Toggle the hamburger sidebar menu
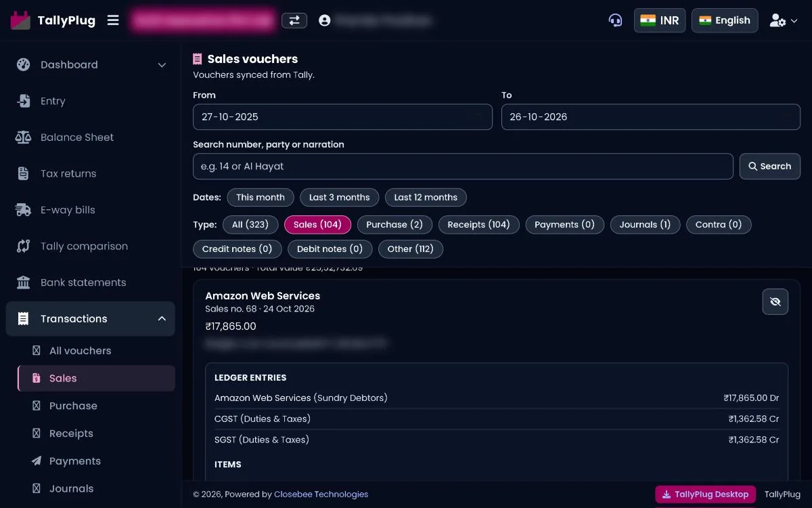The height and width of the screenshot is (508, 812). (113, 20)
